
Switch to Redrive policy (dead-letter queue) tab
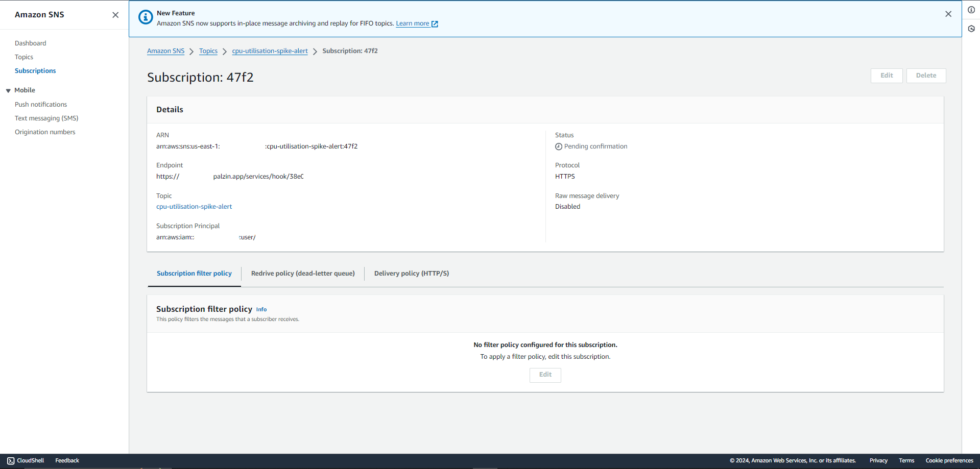pyautogui.click(x=303, y=274)
